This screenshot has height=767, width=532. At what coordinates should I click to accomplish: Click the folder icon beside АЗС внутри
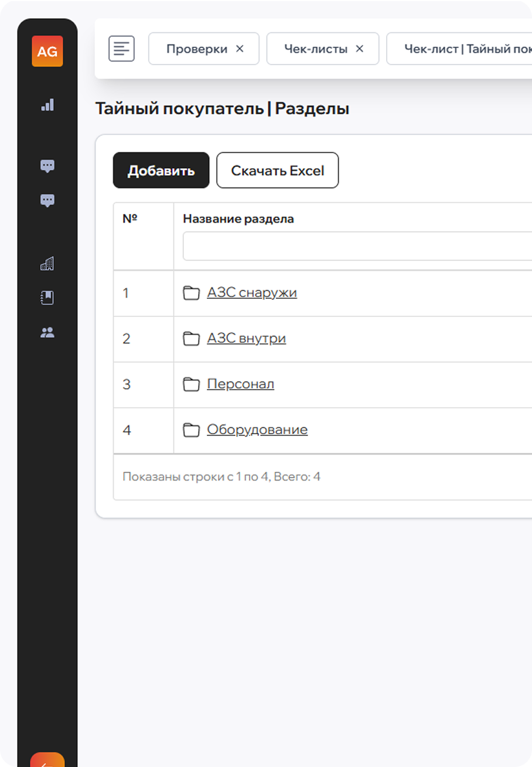coord(191,339)
